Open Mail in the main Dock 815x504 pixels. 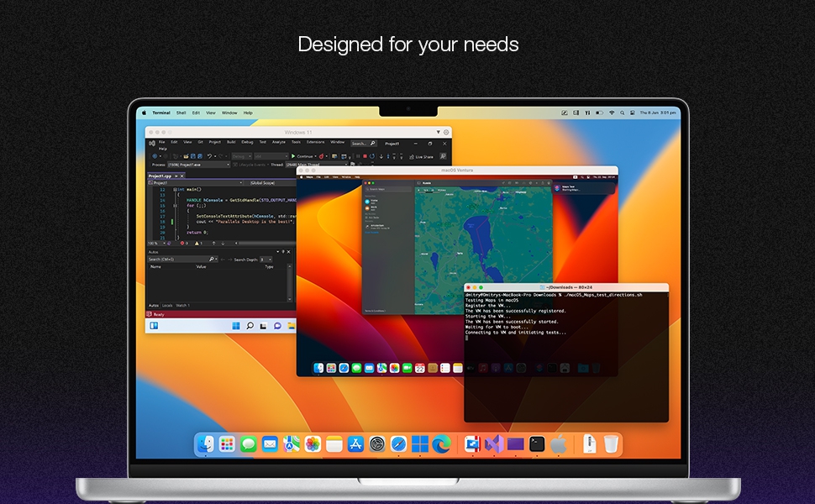click(x=270, y=444)
